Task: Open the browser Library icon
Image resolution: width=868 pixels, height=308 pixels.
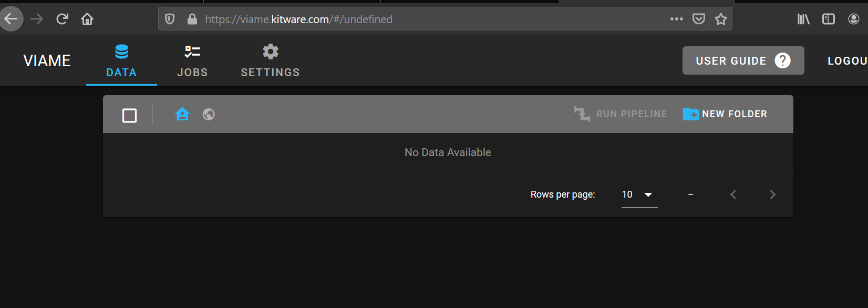Action: click(803, 19)
